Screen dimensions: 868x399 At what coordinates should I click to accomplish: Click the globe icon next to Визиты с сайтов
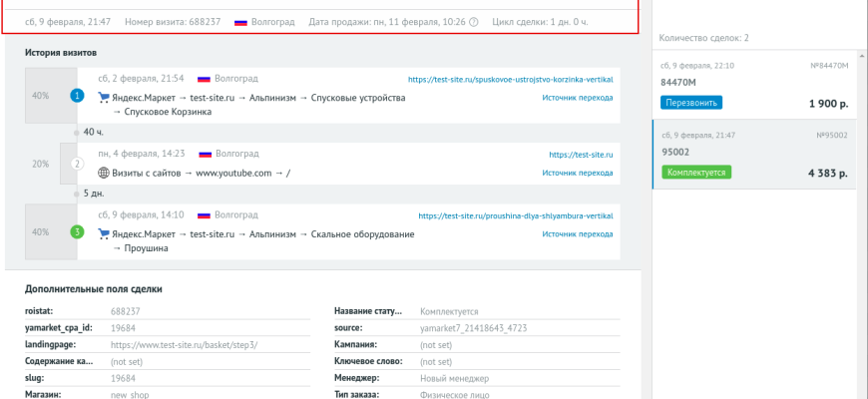tap(104, 173)
